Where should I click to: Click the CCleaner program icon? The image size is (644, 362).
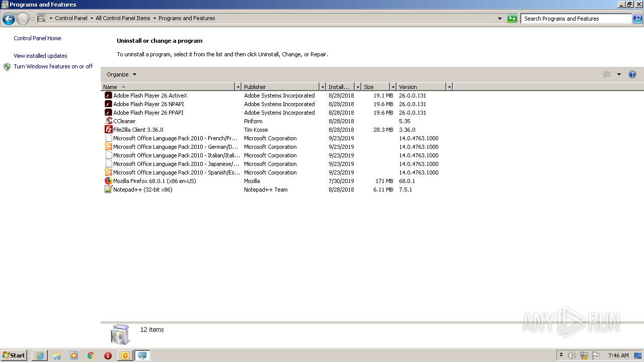[108, 121]
